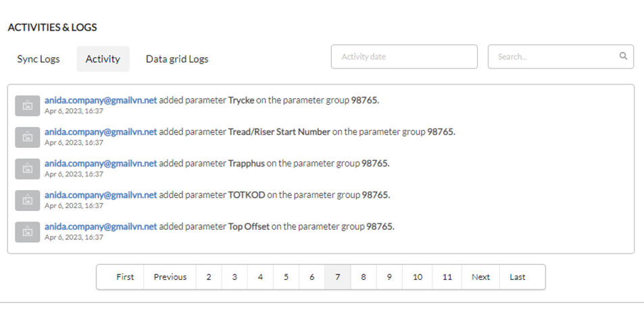Click avatar icon beside Top Offset entry
This screenshot has height=315, width=644.
click(x=28, y=232)
